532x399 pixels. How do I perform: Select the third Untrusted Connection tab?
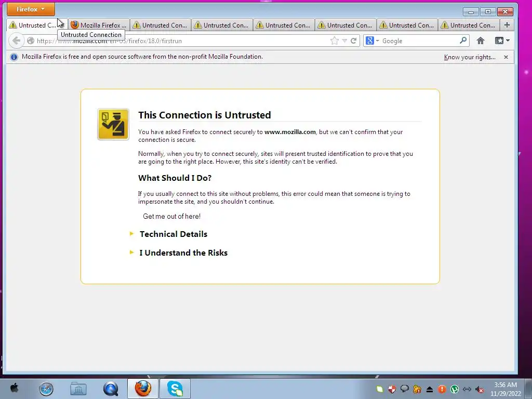(223, 25)
